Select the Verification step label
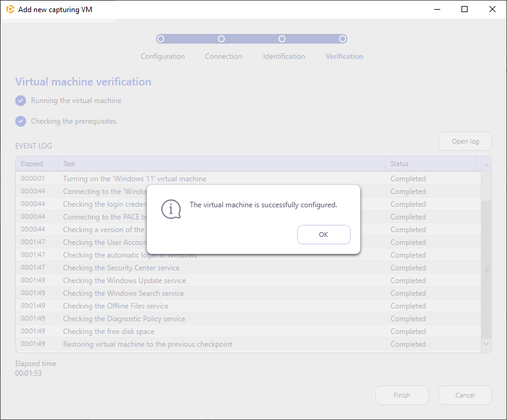 point(344,56)
